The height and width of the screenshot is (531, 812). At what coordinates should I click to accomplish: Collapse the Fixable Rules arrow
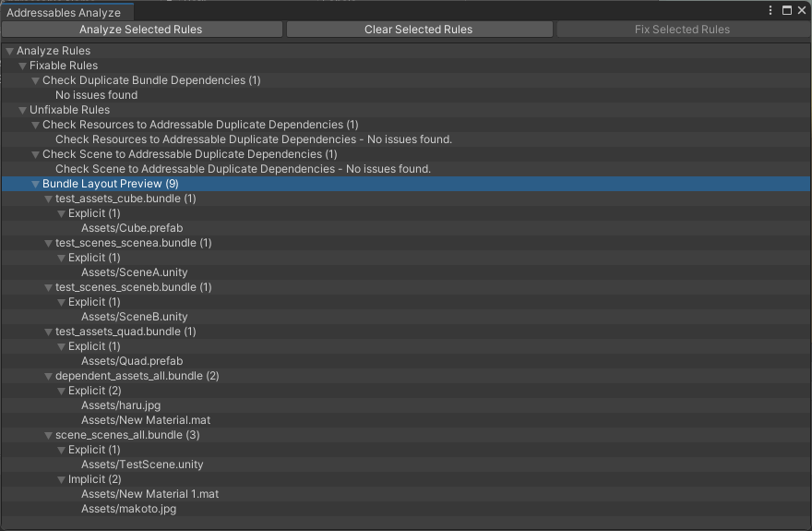[x=22, y=66]
